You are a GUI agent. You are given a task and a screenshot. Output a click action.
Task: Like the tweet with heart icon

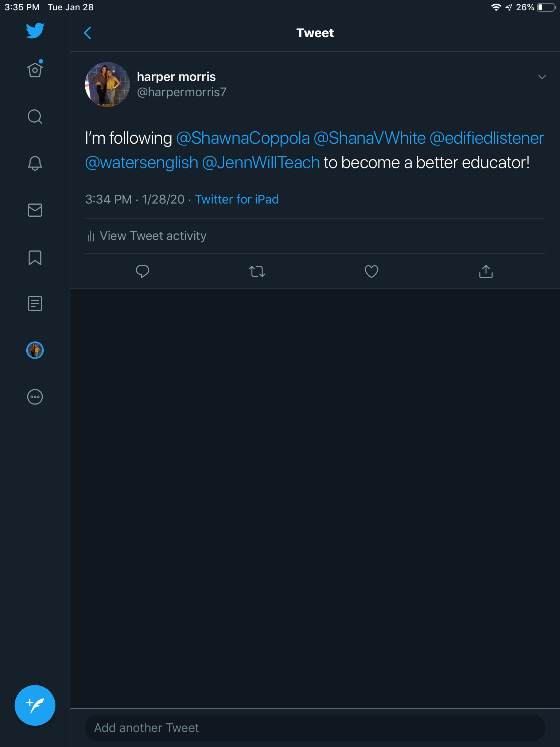(x=371, y=271)
